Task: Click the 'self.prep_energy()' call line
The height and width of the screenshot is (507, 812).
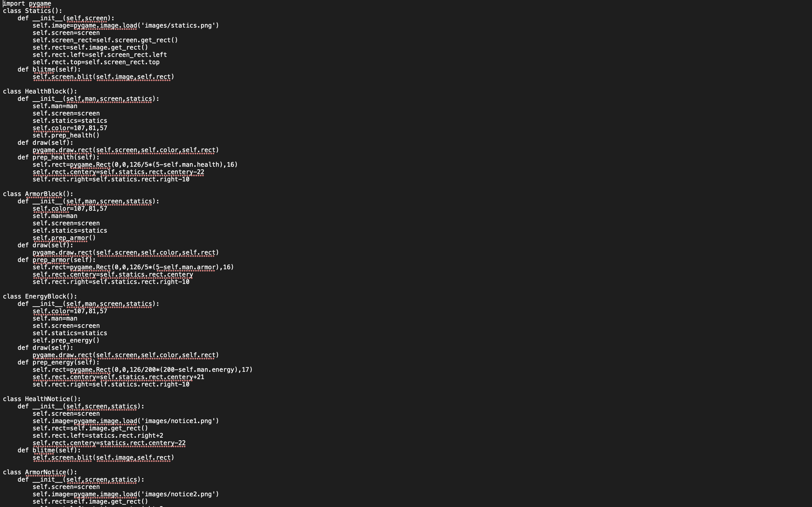Action: pos(66,340)
